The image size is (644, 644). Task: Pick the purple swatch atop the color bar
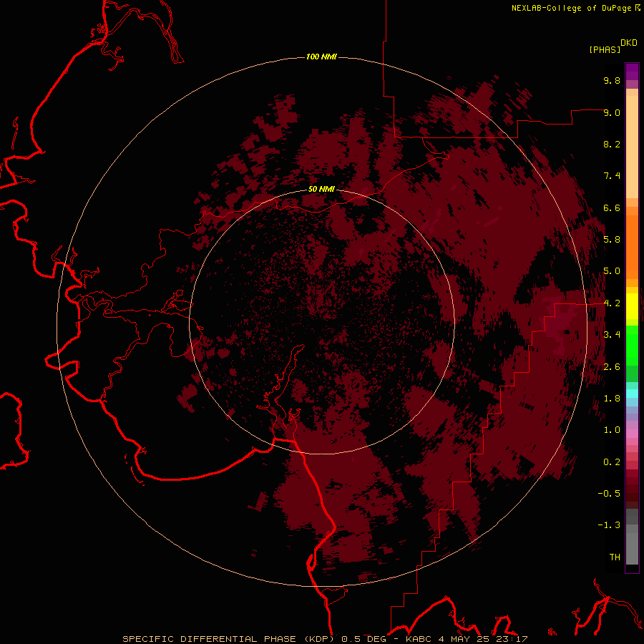tap(632, 72)
